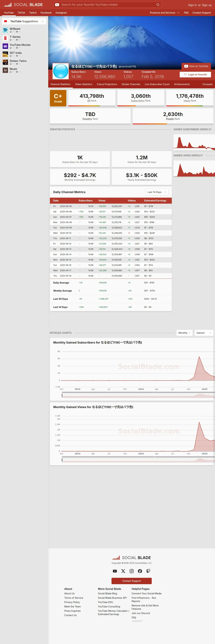215x644 pixels.
Task: Open YouTube Movies avatar in suggestions
Action: [x=5, y=46]
